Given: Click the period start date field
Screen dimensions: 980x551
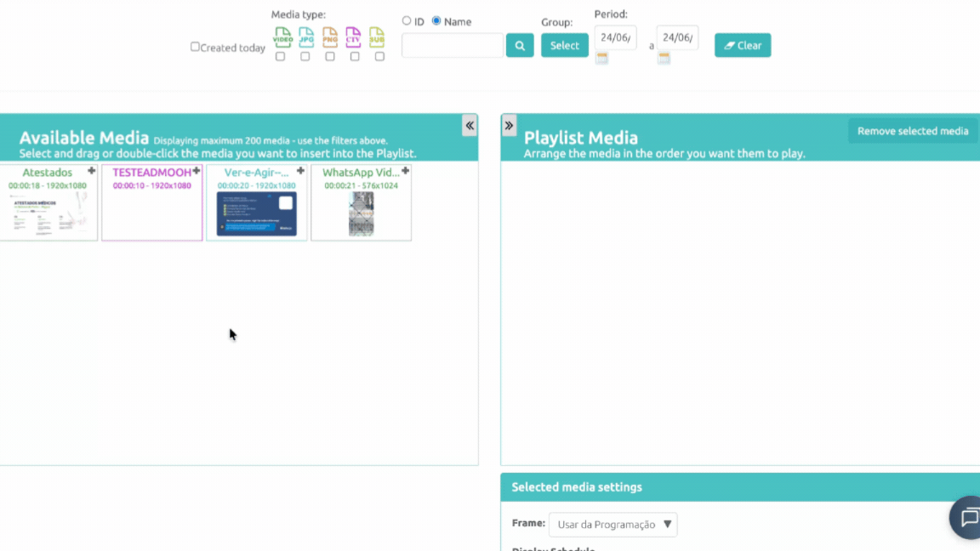Looking at the screenshot, I should coord(616,37).
